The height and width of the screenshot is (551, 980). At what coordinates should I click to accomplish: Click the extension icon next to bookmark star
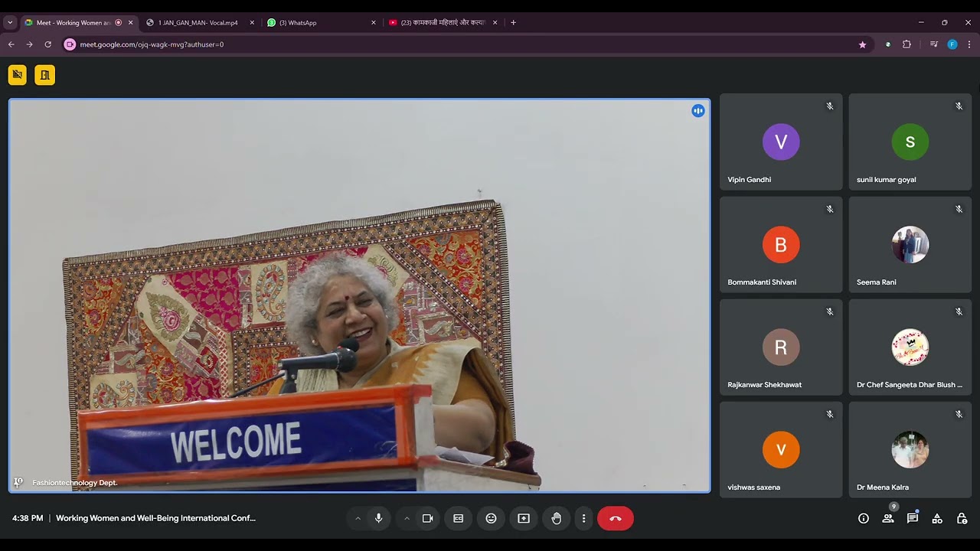coord(888,44)
